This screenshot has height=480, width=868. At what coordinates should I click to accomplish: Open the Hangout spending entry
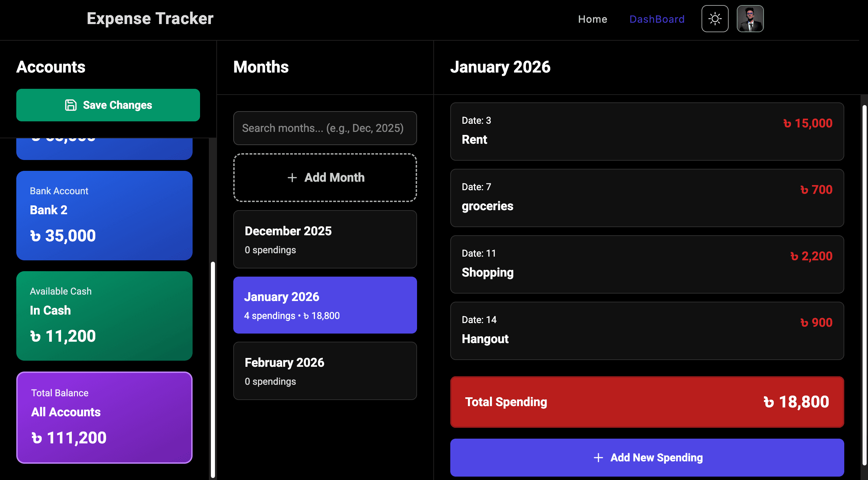point(647,331)
